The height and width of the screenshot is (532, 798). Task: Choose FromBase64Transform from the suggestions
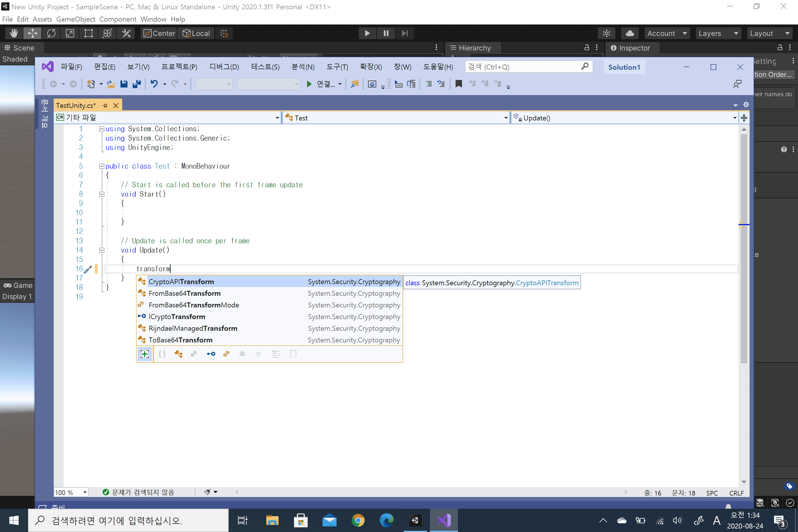pyautogui.click(x=185, y=293)
